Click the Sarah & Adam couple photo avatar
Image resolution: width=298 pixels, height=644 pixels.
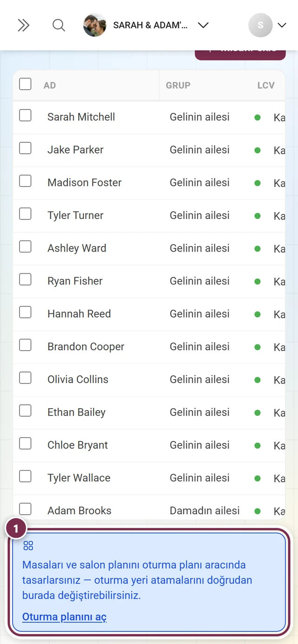pyautogui.click(x=95, y=25)
